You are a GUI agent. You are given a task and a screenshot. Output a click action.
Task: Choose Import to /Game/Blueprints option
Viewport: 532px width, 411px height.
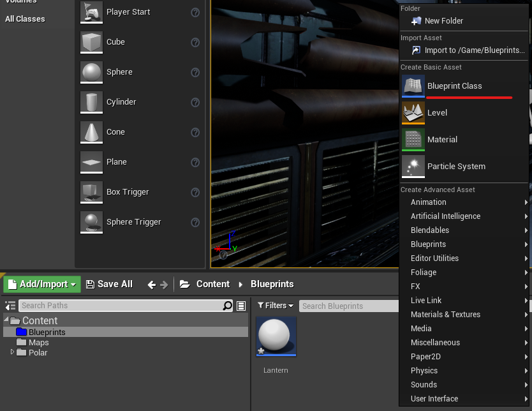pyautogui.click(x=464, y=50)
